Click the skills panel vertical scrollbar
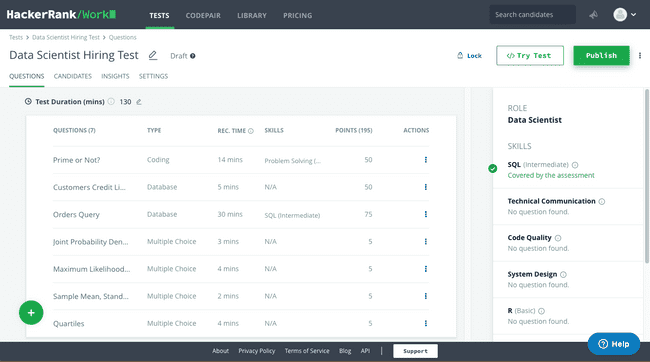The image size is (650, 362). click(x=646, y=176)
